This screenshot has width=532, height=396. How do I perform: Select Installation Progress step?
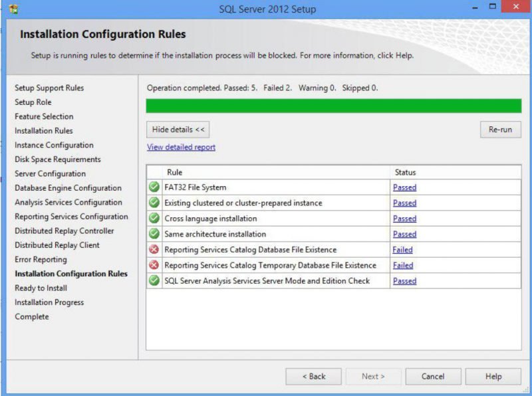[49, 302]
